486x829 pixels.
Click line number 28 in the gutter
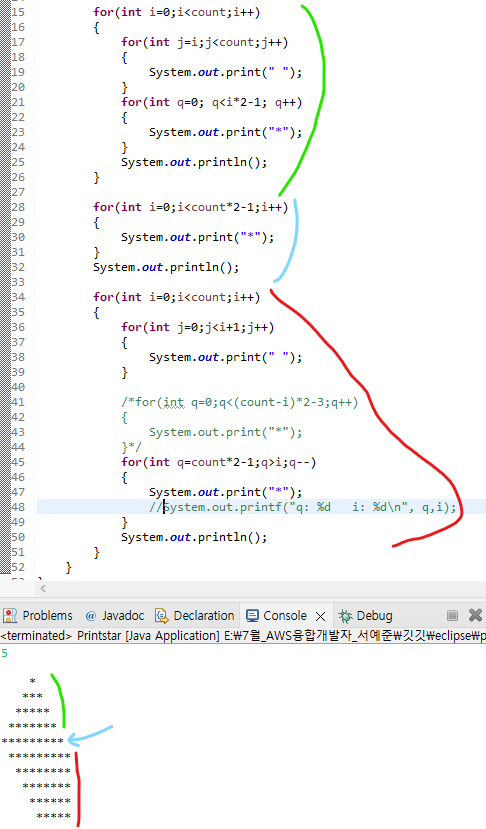pos(17,207)
